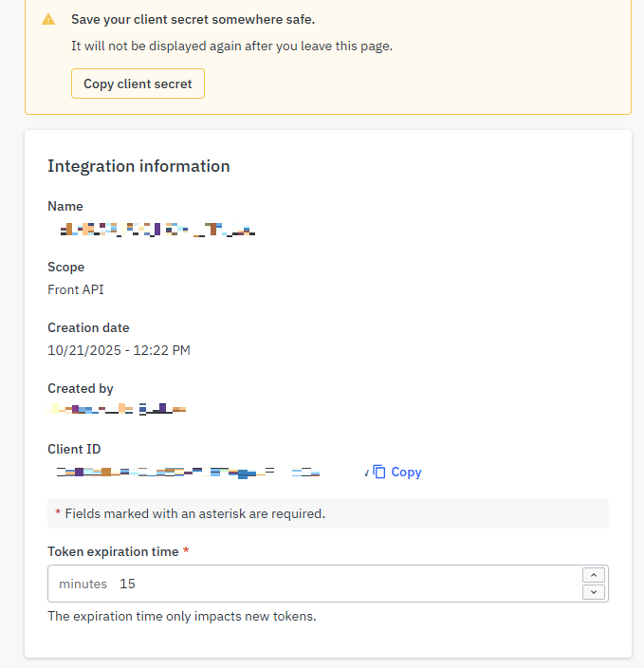The width and height of the screenshot is (644, 668).
Task: Decrease token expiration with the down arrow
Action: click(x=593, y=592)
